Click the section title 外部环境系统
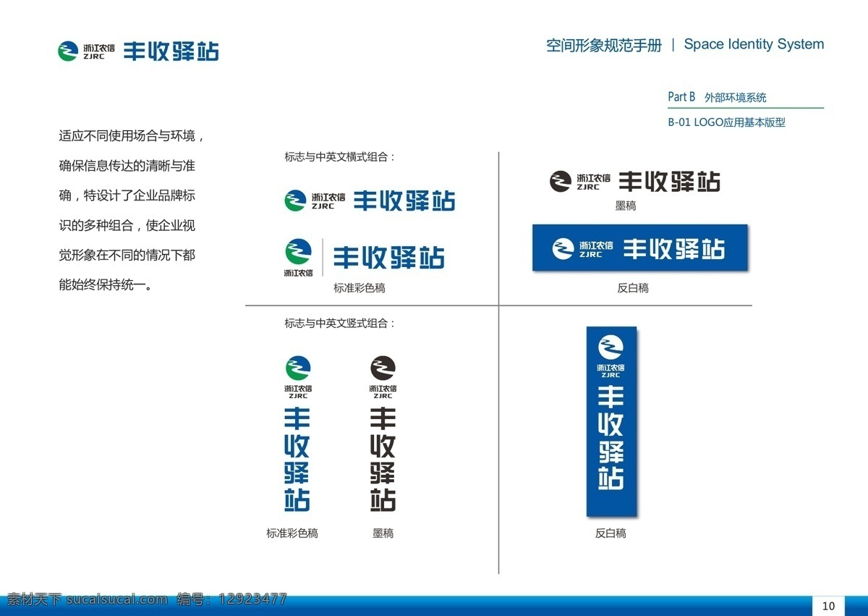Image resolution: width=868 pixels, height=616 pixels. click(736, 97)
